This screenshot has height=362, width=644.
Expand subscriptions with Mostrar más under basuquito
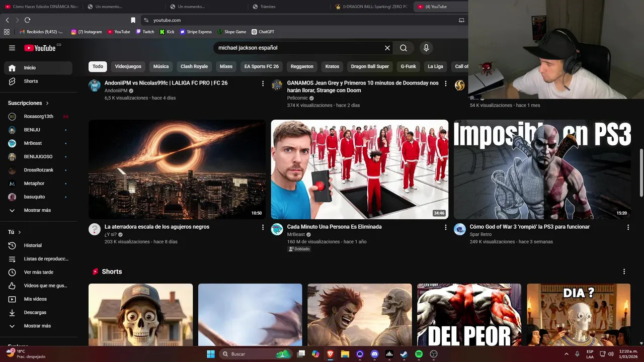[38, 210]
